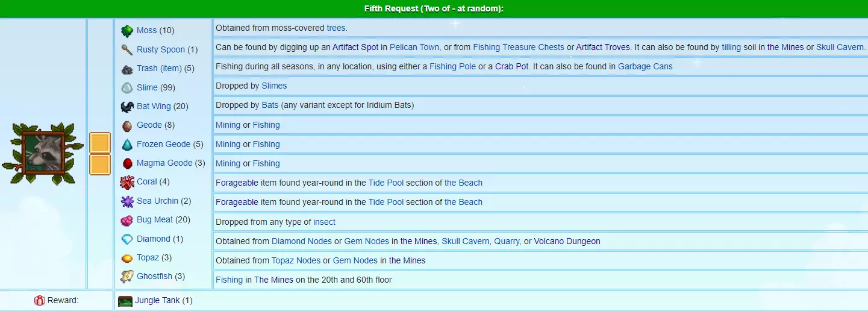Open the raccoon portrait image
The width and height of the screenshot is (868, 311).
coord(43,154)
